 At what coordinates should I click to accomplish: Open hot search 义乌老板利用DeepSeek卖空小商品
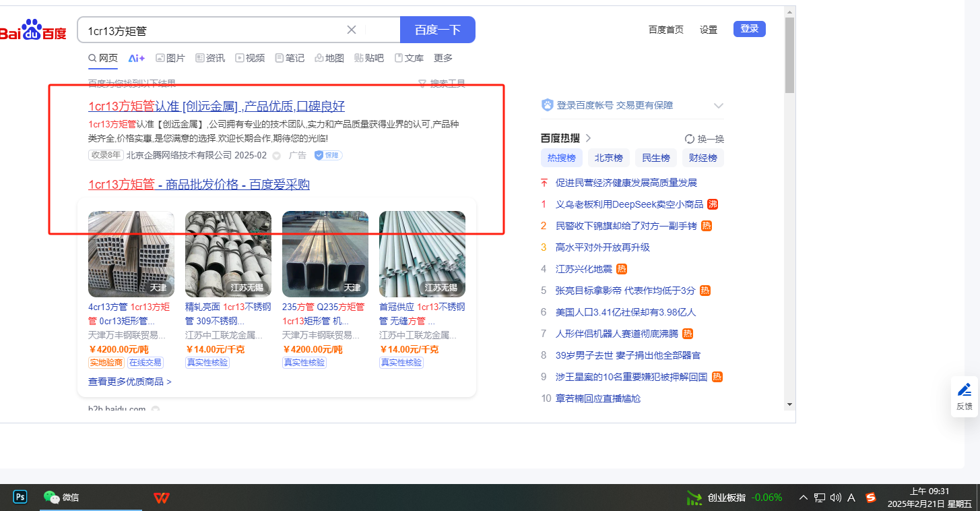[x=629, y=204]
